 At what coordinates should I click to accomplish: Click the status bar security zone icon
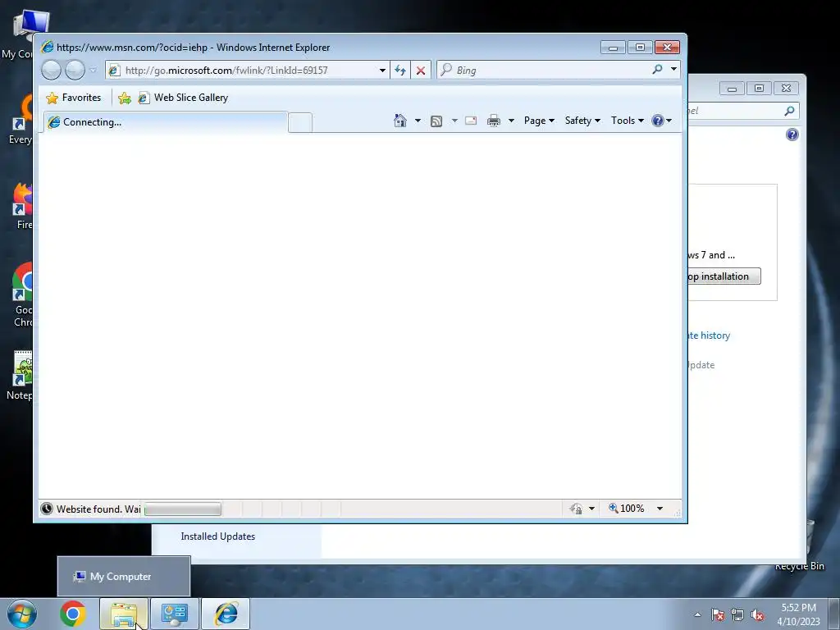click(x=576, y=509)
